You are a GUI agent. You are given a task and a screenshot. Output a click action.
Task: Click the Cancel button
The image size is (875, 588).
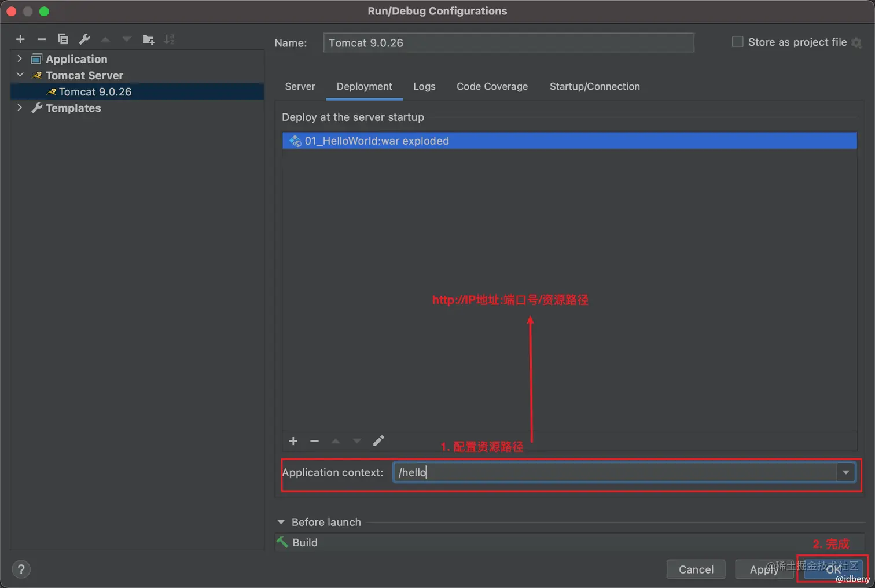696,569
